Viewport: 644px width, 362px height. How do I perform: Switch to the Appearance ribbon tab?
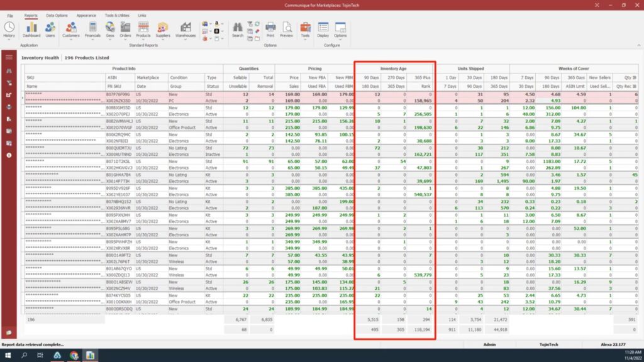[86, 15]
